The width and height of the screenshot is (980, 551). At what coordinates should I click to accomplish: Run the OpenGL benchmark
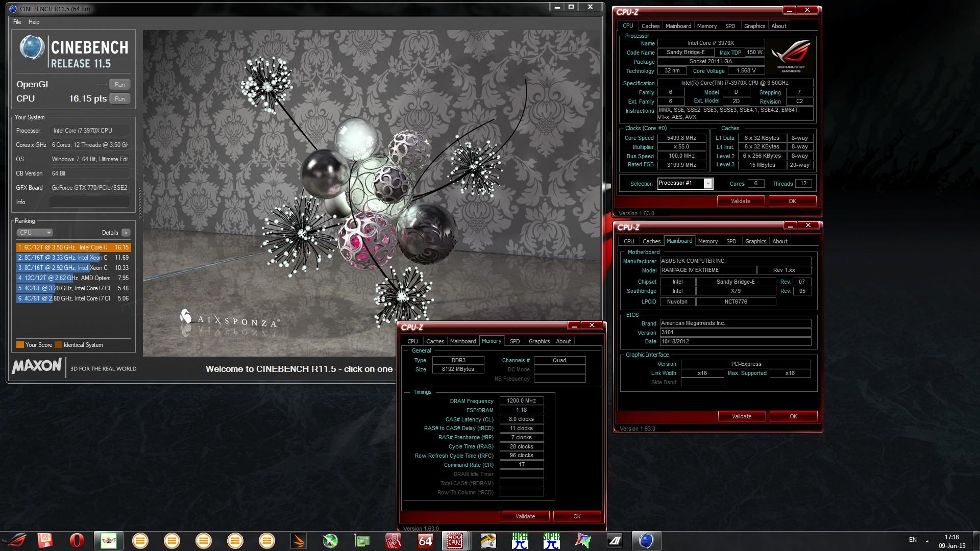[120, 85]
